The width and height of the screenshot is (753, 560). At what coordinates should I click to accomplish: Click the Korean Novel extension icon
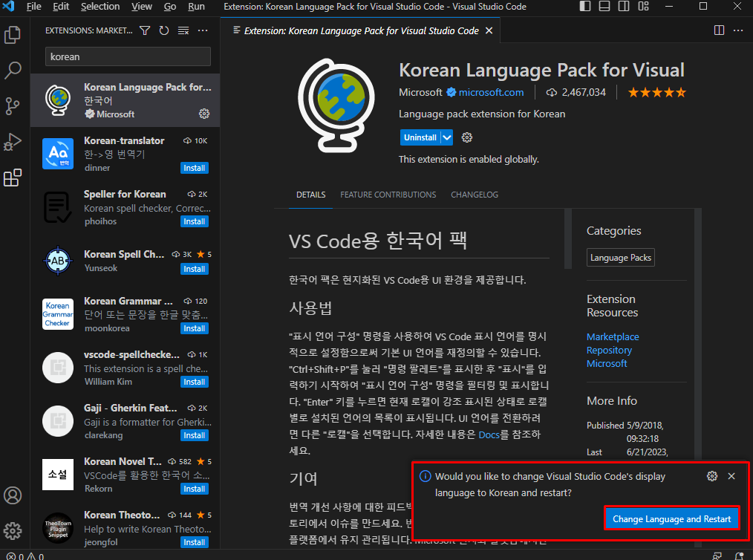[58, 475]
